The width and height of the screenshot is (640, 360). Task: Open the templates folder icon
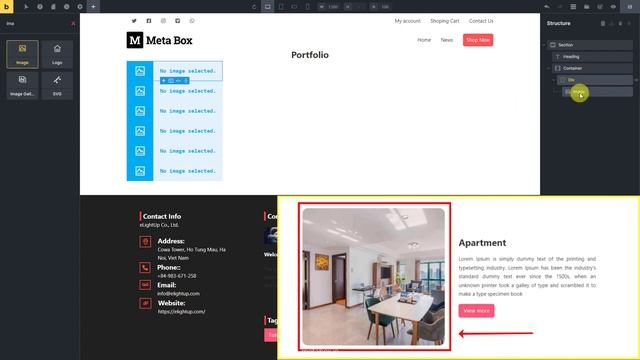[587, 7]
